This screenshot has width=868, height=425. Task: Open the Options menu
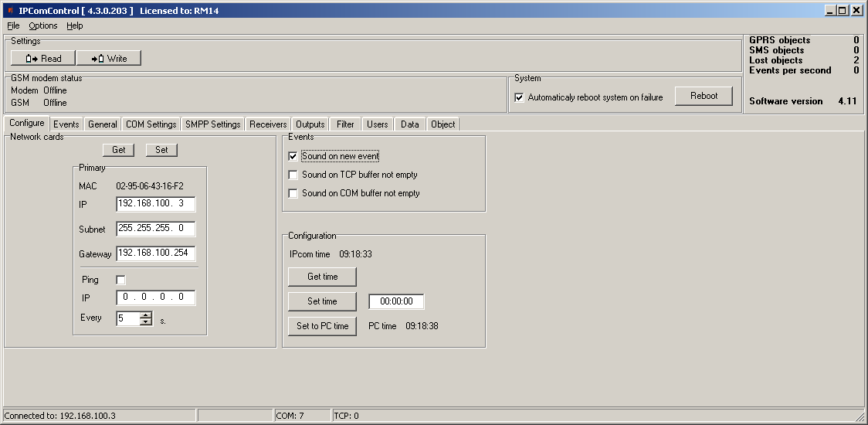43,25
